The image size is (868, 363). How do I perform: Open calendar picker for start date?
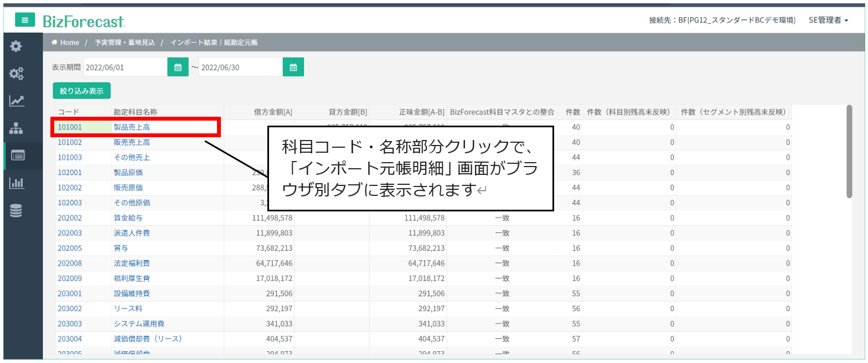coord(178,68)
